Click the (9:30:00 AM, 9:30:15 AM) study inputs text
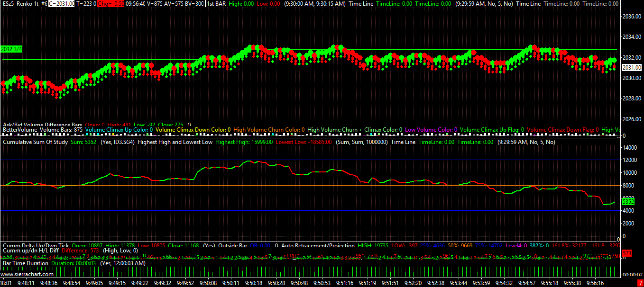Image resolution: width=644 pixels, height=287 pixels. click(315, 4)
